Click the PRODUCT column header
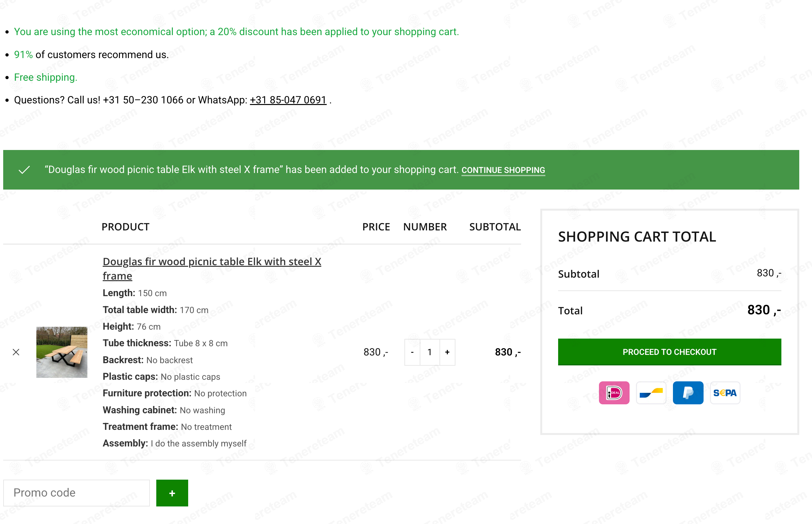Screen dimensions: 812x524 [125, 227]
